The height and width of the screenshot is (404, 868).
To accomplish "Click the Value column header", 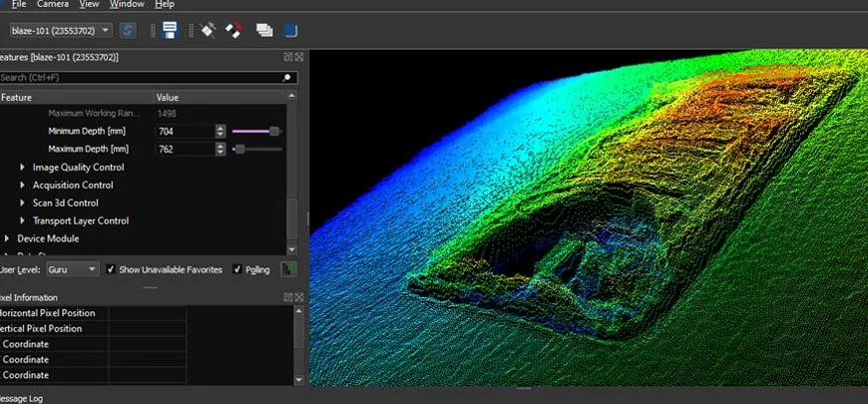I will (219, 98).
